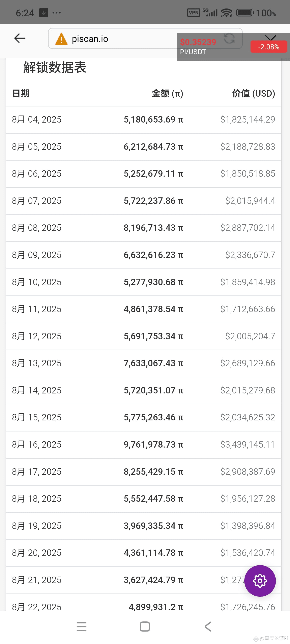Open the download notification in status bar
The width and height of the screenshot is (290, 644).
tap(43, 12)
